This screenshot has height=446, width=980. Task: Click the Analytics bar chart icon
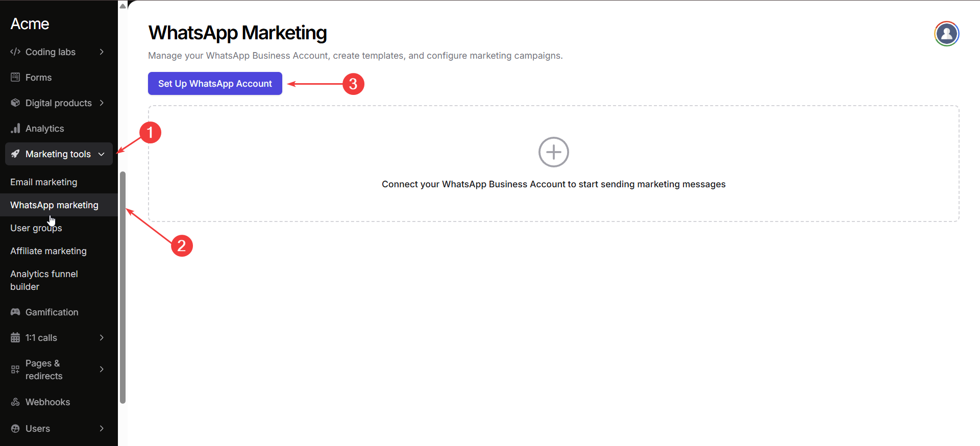pyautogui.click(x=15, y=128)
